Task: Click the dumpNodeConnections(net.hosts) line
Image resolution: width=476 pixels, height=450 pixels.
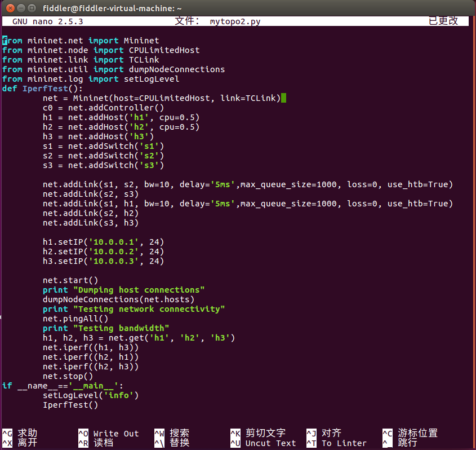Action: (x=118, y=299)
